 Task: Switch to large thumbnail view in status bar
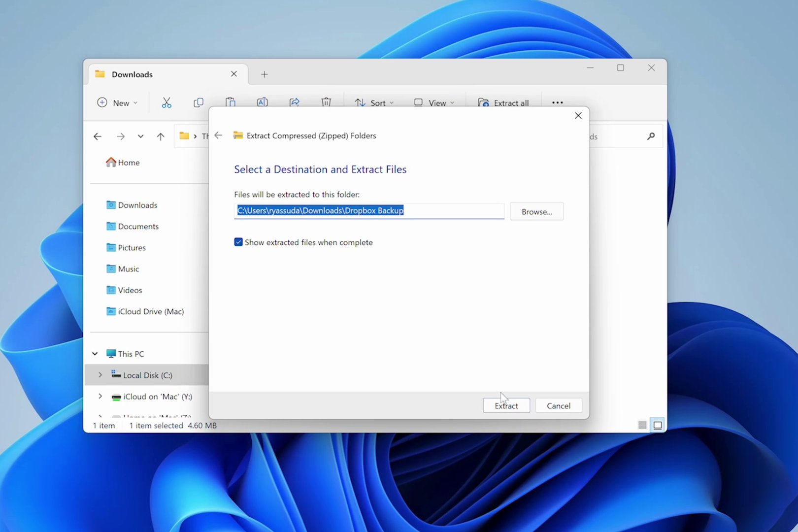click(658, 425)
